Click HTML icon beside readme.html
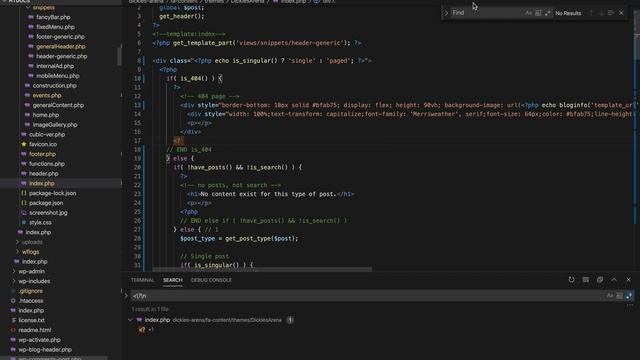 tap(13, 330)
